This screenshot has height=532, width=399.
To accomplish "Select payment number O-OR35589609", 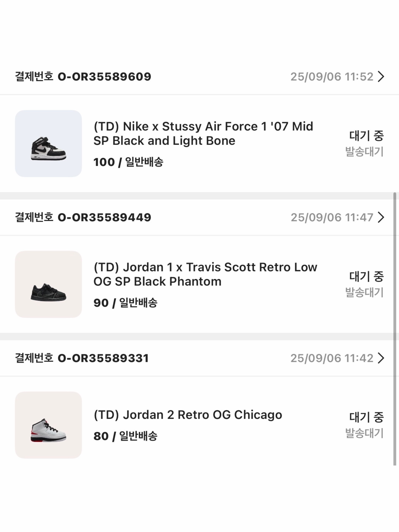I will tap(104, 77).
